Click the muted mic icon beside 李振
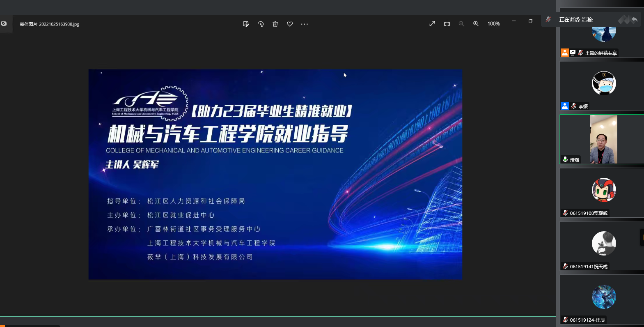 tap(574, 106)
